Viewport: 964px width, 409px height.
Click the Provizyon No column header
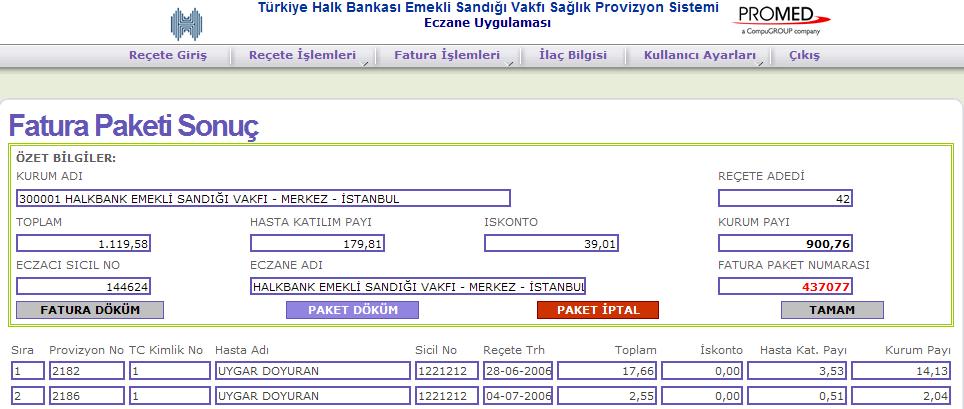[87, 350]
